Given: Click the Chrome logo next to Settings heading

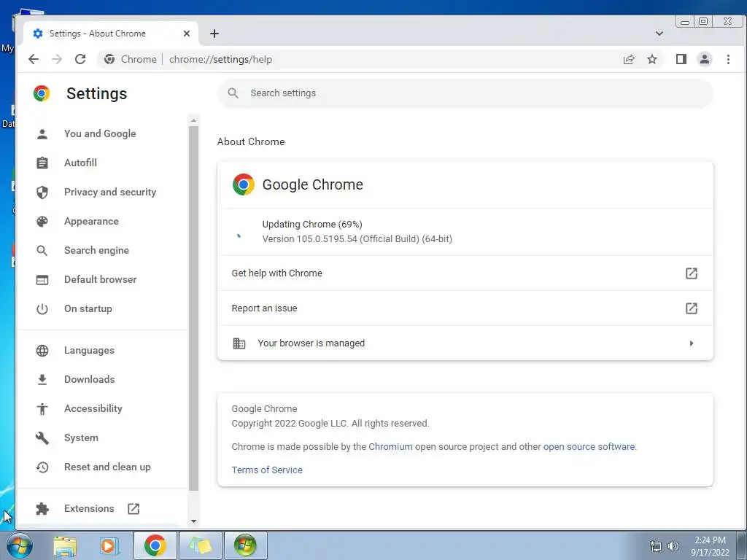Looking at the screenshot, I should click(x=42, y=93).
